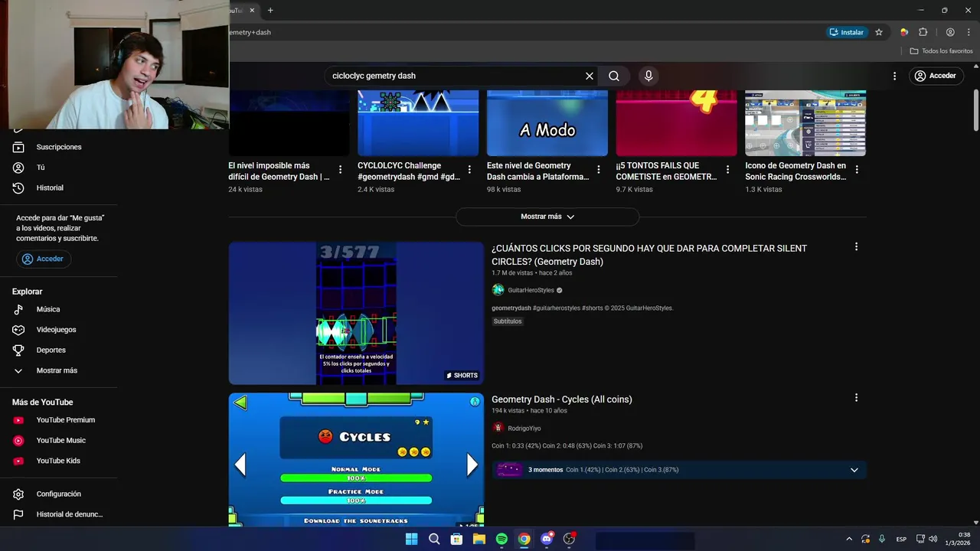Screen dimensions: 980x551
Task: Visit RodrigoYiyo channel
Action: click(524, 429)
